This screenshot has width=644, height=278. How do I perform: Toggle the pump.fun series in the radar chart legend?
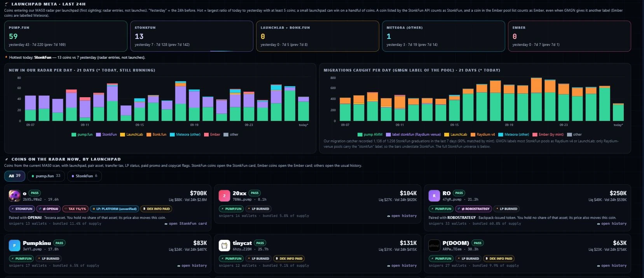coord(82,135)
